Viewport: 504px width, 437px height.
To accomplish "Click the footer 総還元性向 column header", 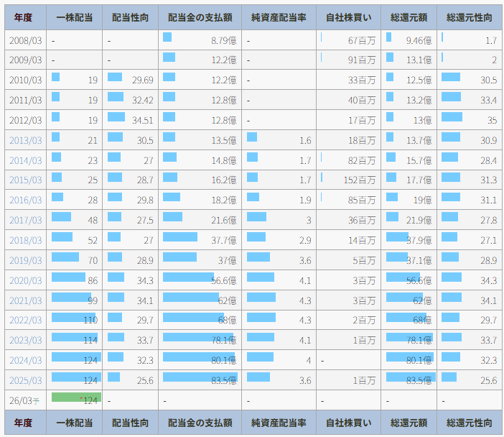I will click(x=470, y=423).
